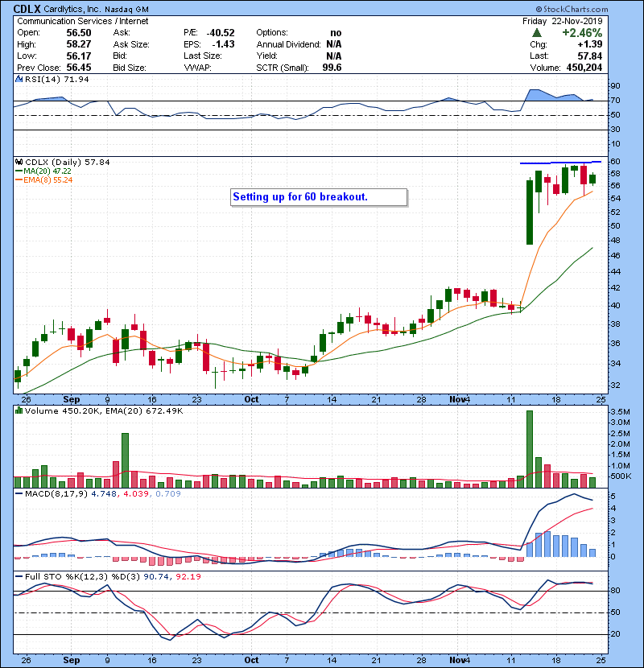The image size is (644, 668).
Task: Click the MACD histogram value 0.709
Action: click(x=168, y=494)
